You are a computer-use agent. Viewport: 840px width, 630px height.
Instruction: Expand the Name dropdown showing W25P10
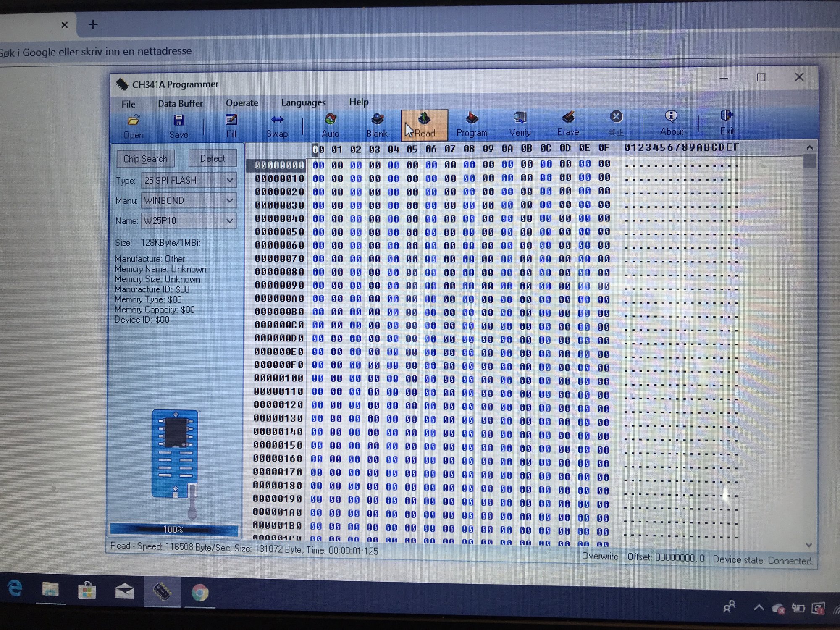pos(230,220)
